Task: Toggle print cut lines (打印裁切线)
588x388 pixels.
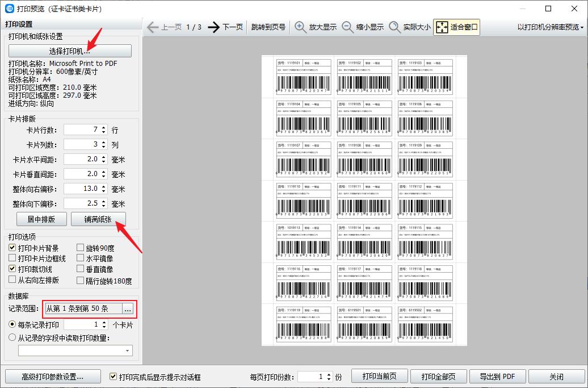Action: click(12, 269)
